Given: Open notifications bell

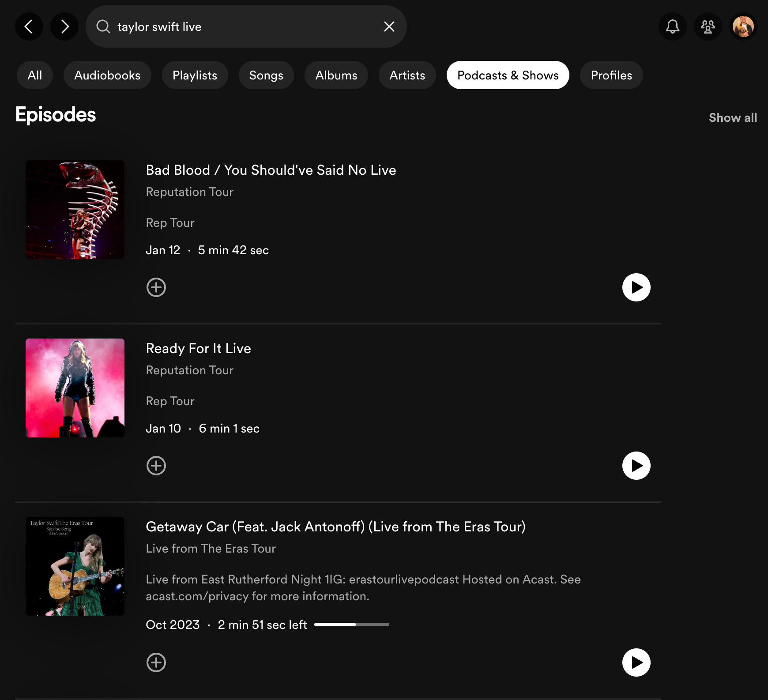Looking at the screenshot, I should [672, 26].
